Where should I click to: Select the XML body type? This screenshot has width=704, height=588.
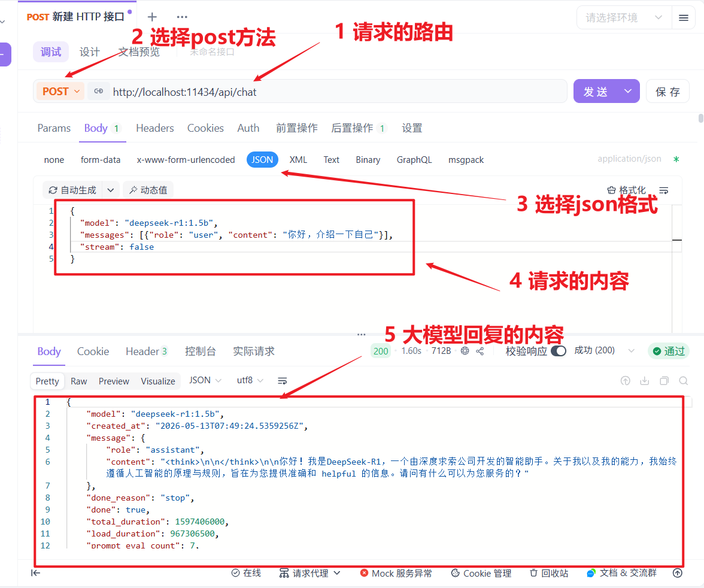pyautogui.click(x=298, y=160)
